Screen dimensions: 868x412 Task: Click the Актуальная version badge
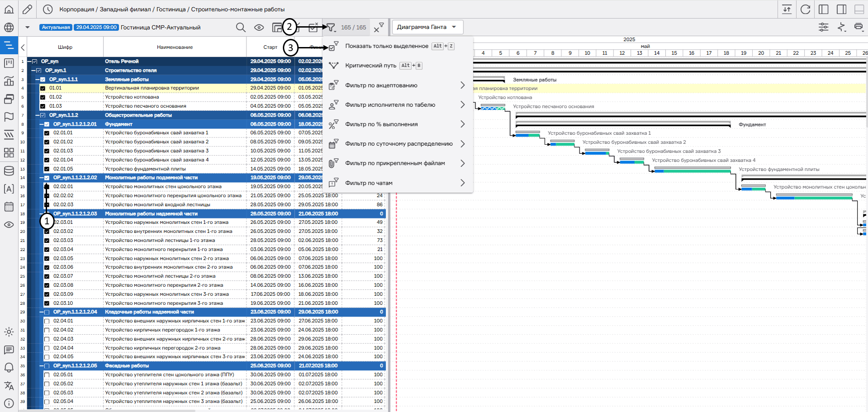(x=56, y=28)
